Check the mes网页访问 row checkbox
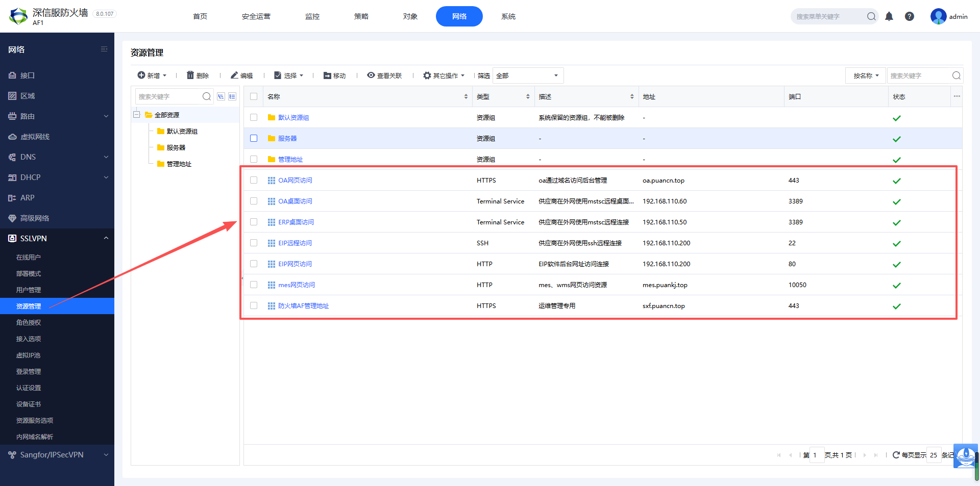This screenshot has width=980, height=486. 254,285
